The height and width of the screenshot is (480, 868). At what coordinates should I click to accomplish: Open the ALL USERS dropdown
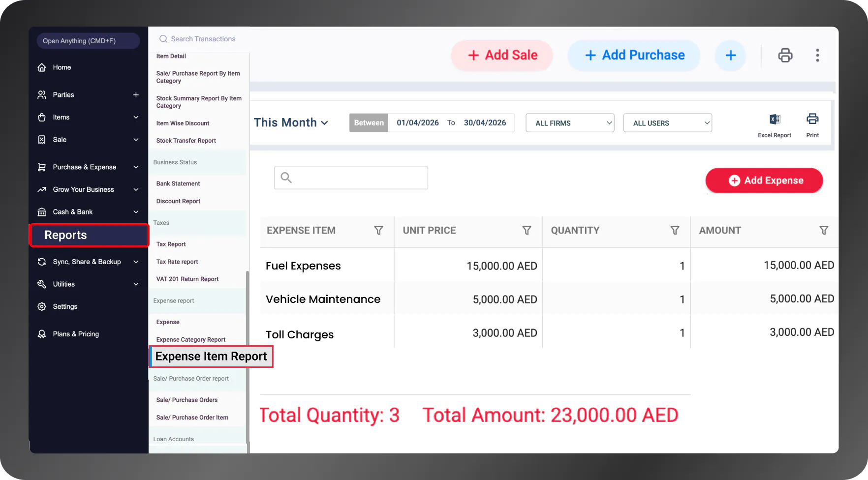click(x=668, y=123)
